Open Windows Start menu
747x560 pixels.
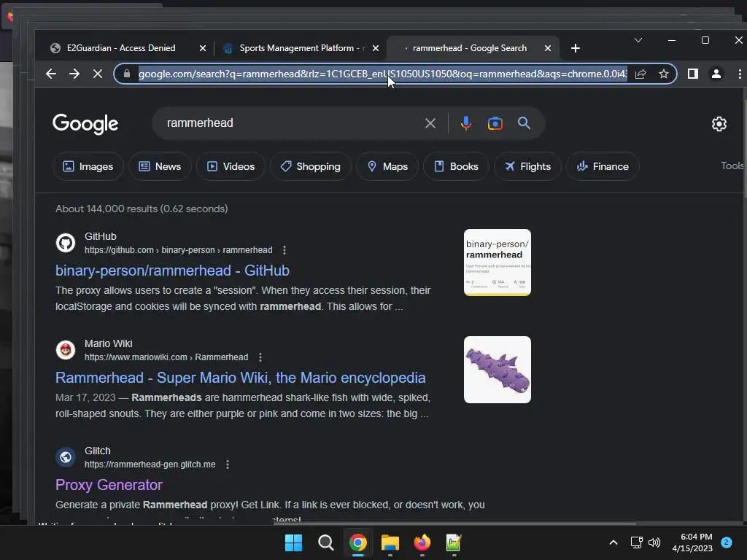click(x=293, y=542)
